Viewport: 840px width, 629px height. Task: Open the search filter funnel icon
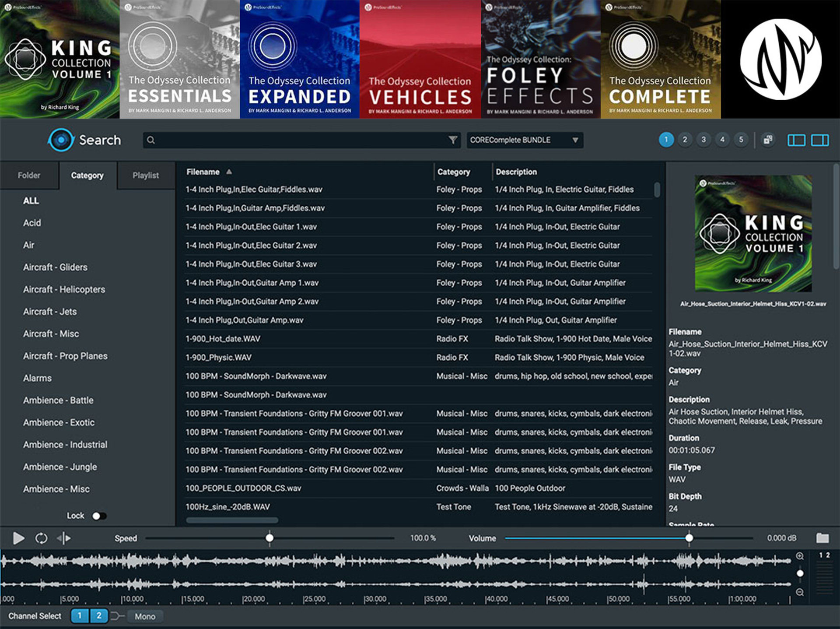pos(453,140)
